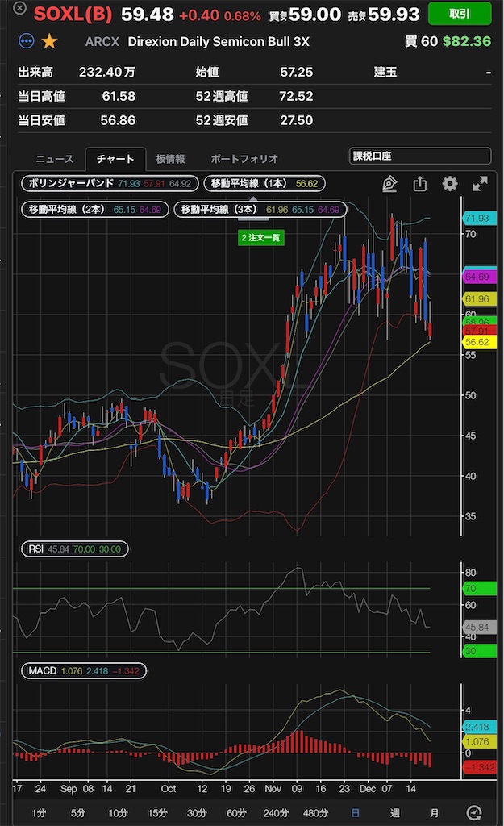
Task: Click the Direxion Daily Semicon Bull 3X name
Action: tap(219, 42)
